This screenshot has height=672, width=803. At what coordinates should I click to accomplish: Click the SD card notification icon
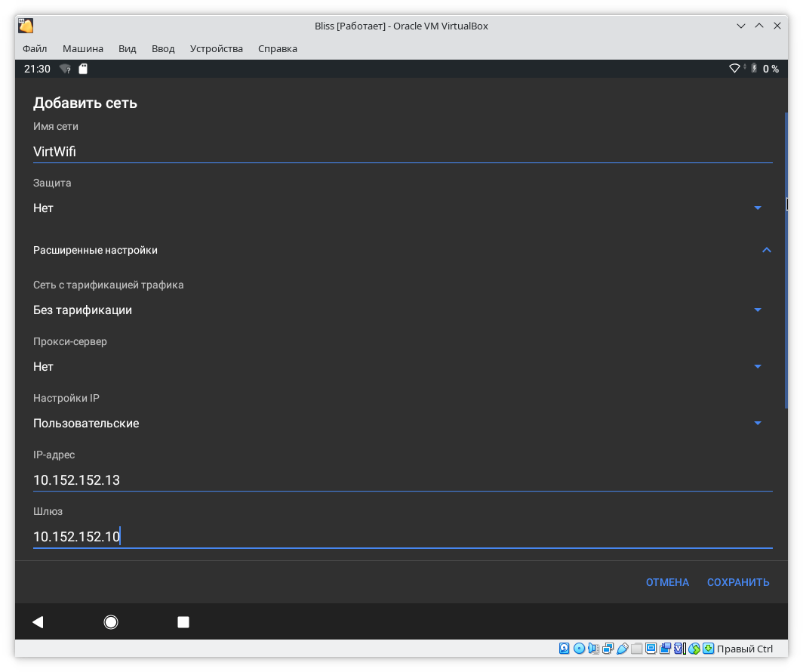(x=83, y=69)
